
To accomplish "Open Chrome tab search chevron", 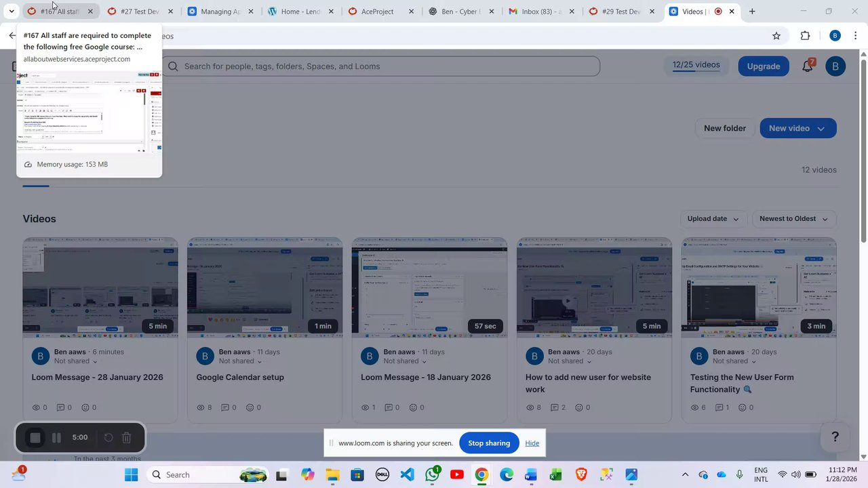I will pyautogui.click(x=11, y=12).
